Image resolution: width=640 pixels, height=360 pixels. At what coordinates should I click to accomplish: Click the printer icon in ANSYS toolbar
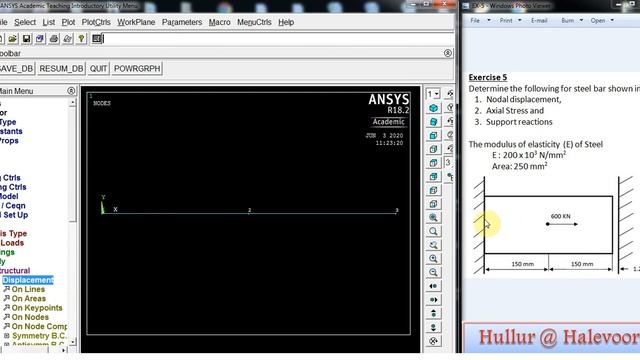[53, 39]
